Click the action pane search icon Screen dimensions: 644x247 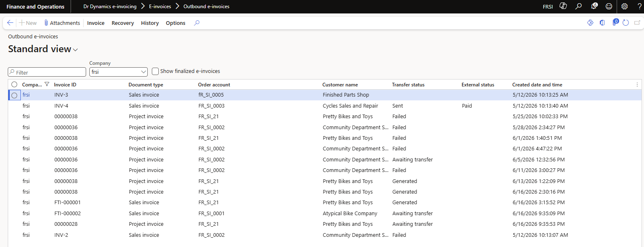pyautogui.click(x=197, y=23)
